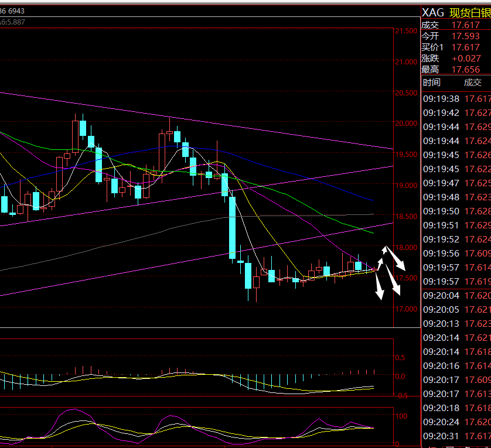Select the 09:20:04 tick row

pyautogui.click(x=456, y=296)
